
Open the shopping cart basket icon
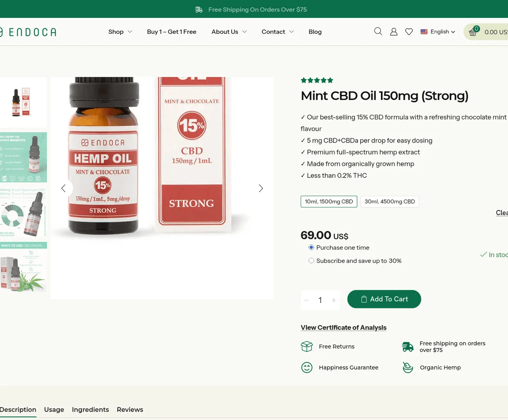pos(473,32)
